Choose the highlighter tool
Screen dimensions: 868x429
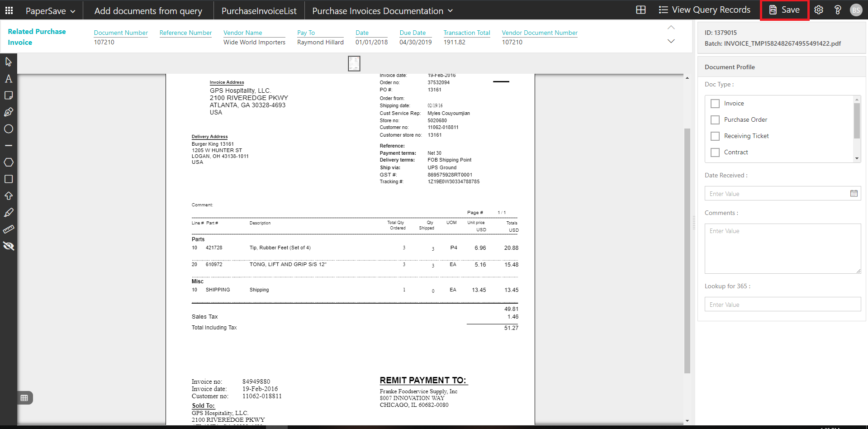8,213
